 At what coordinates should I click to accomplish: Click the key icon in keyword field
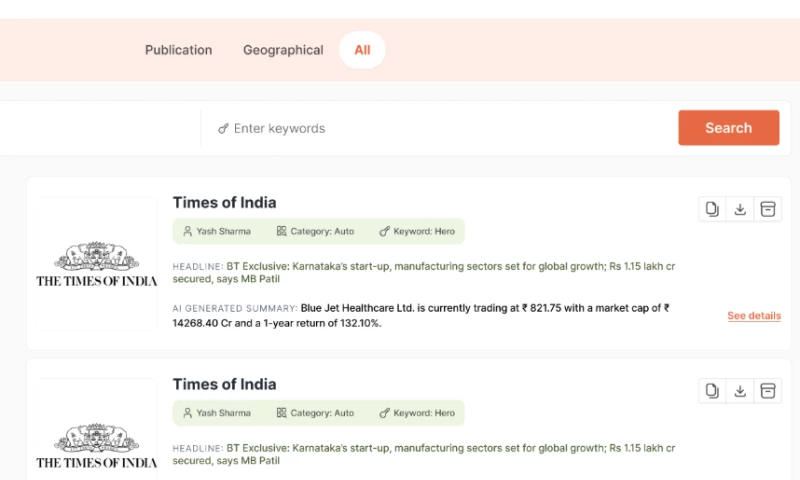click(x=223, y=129)
